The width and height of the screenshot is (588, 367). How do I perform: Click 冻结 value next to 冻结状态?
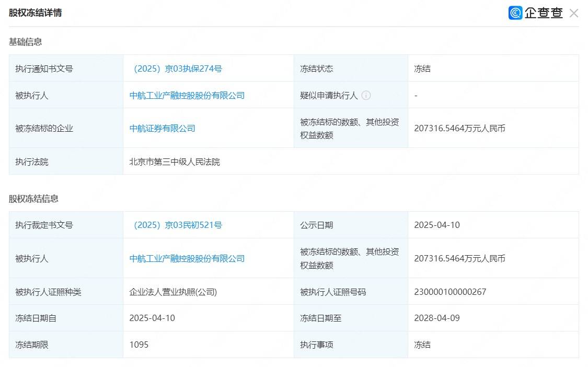[x=422, y=68]
